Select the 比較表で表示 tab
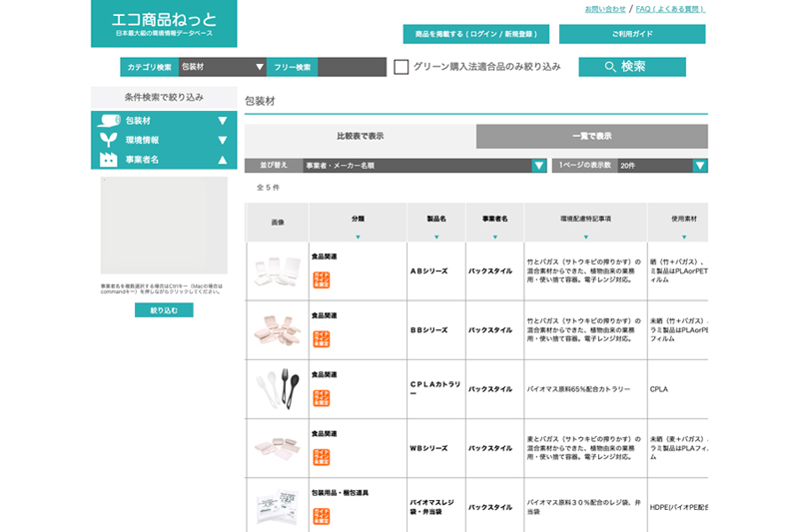Viewport: 799px width, 532px height. 360,136
